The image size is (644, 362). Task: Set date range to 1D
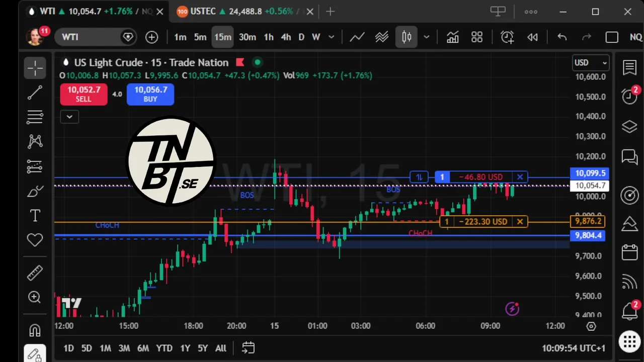(x=68, y=348)
